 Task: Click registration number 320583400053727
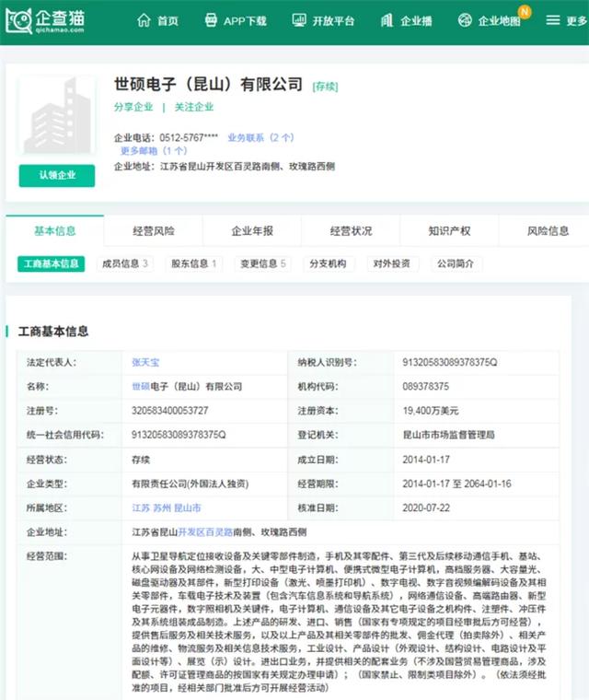coord(170,411)
